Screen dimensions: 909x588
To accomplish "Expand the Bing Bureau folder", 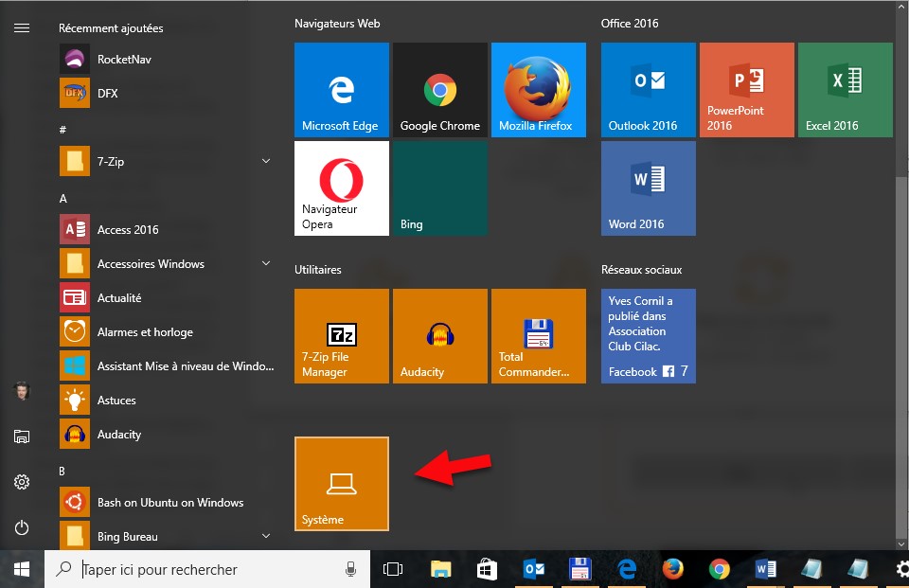I will pyautogui.click(x=266, y=537).
